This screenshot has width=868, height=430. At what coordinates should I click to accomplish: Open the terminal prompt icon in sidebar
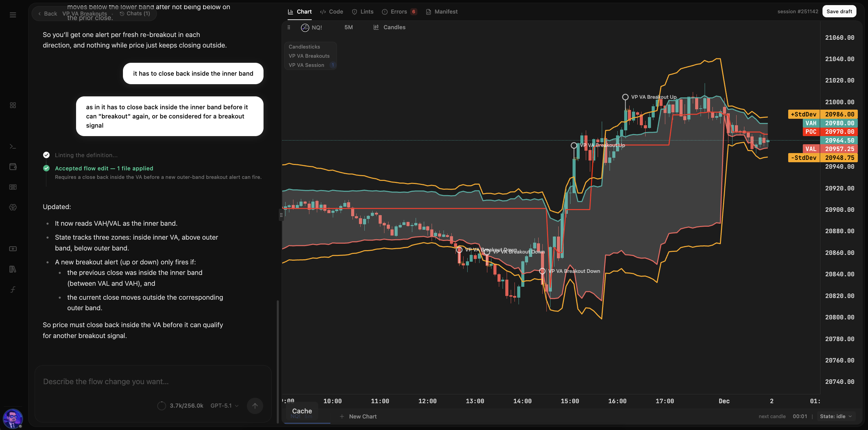[13, 146]
